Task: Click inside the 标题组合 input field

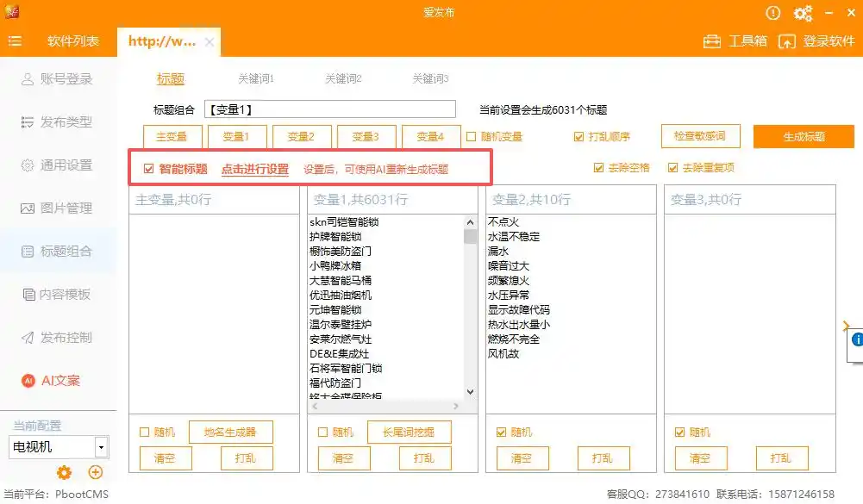Action: click(x=329, y=108)
